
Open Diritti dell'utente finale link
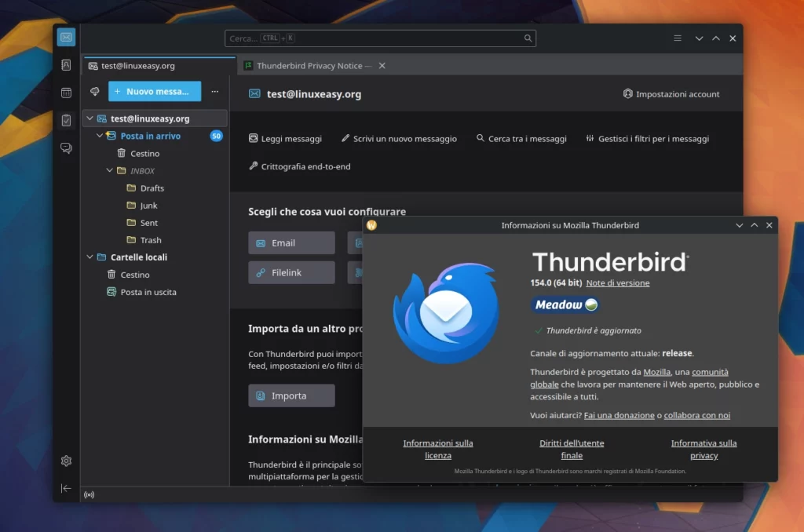(x=572, y=449)
